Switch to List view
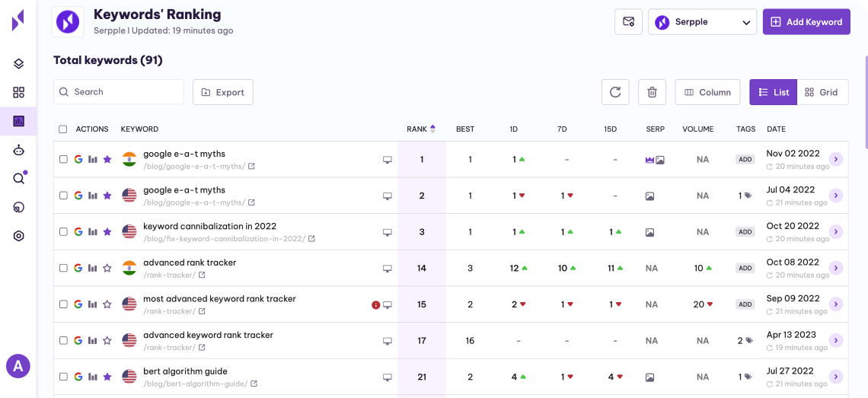This screenshot has width=868, height=398. 774,92
